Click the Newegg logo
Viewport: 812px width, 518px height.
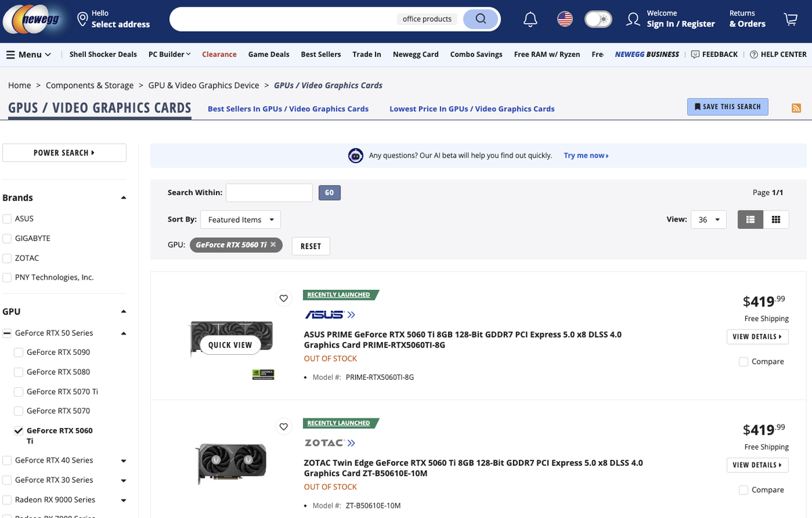[x=32, y=19]
